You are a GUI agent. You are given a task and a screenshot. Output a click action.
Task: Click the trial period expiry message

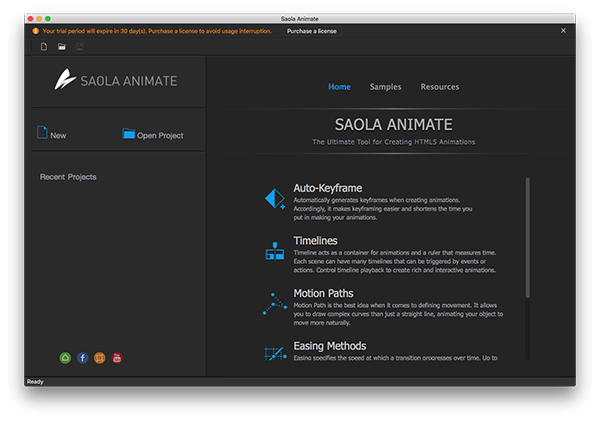click(x=157, y=31)
